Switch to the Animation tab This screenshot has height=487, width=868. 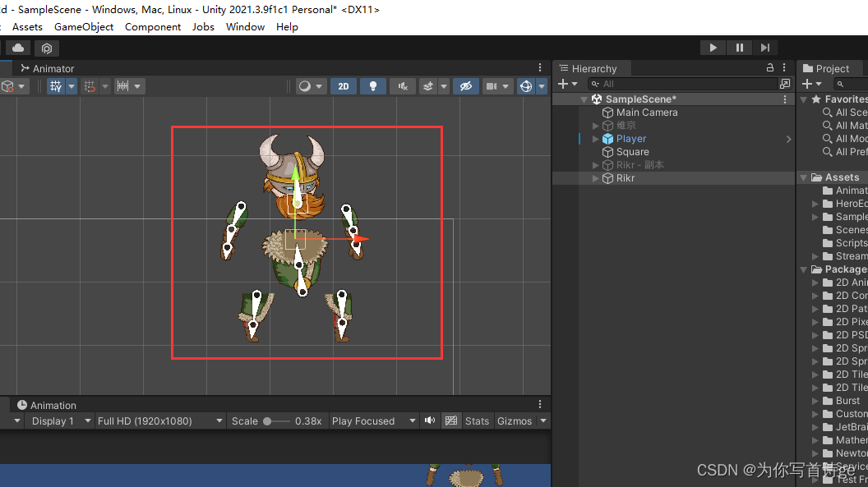(x=47, y=405)
